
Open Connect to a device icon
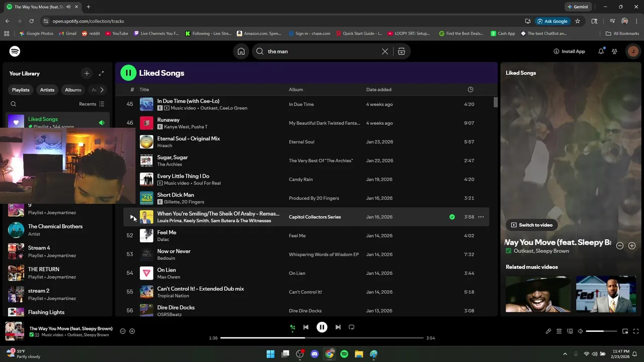[570, 331]
